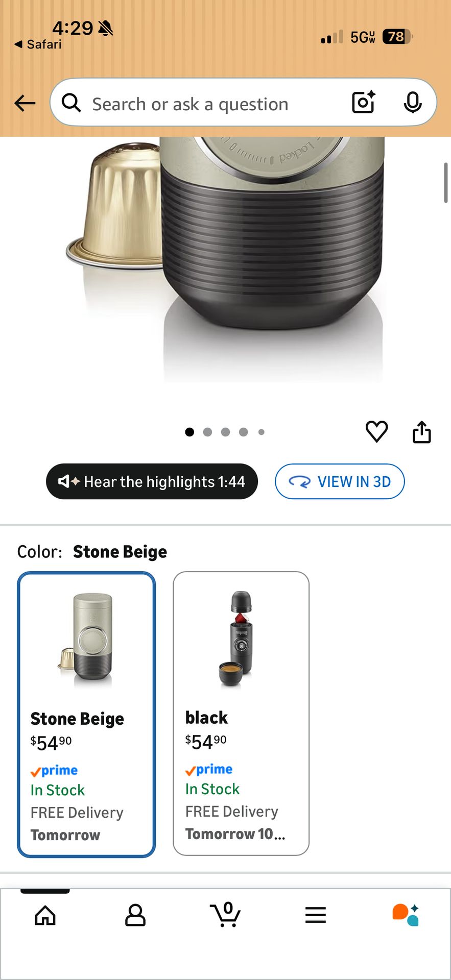The image size is (451, 980).
Task: Tap the share icon
Action: [421, 432]
